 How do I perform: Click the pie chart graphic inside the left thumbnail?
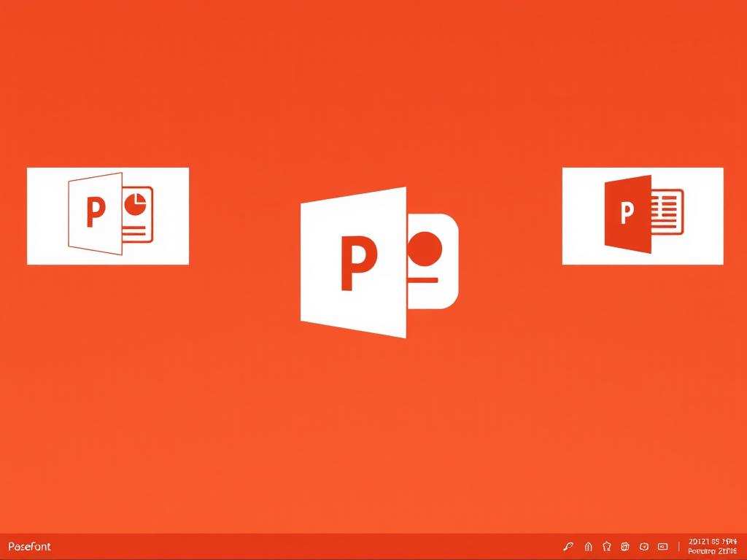point(136,204)
